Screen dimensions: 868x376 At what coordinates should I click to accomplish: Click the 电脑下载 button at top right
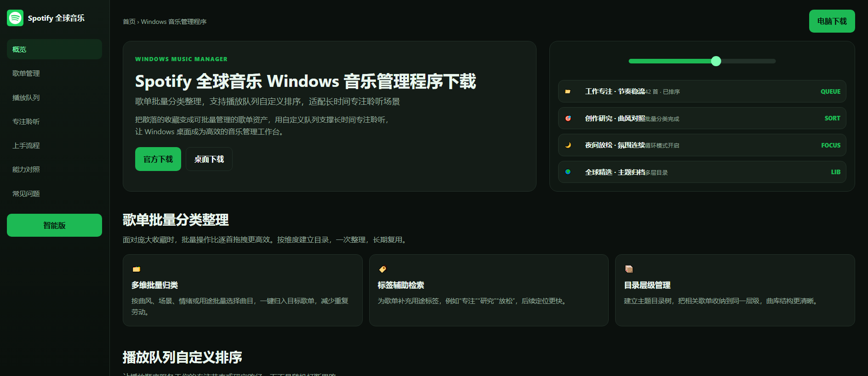(x=832, y=21)
